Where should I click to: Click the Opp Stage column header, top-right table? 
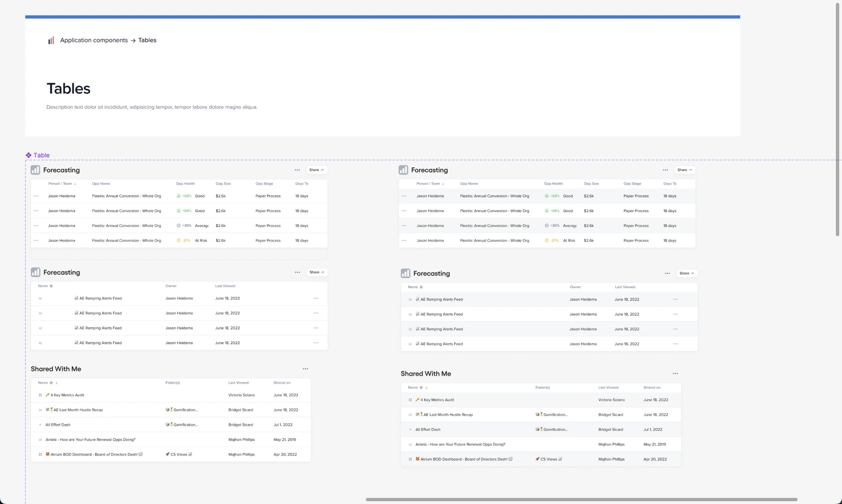[x=632, y=184]
